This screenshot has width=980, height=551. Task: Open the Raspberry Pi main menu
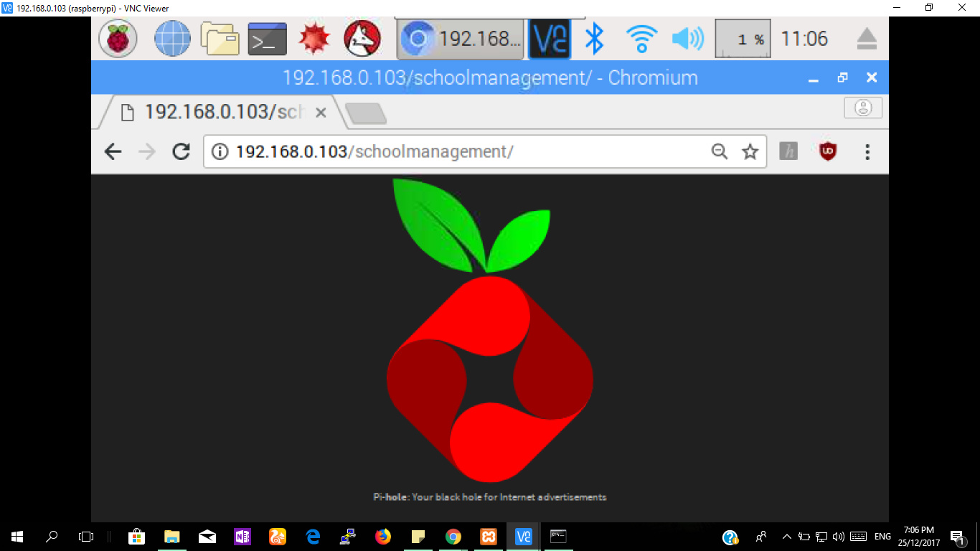118,39
